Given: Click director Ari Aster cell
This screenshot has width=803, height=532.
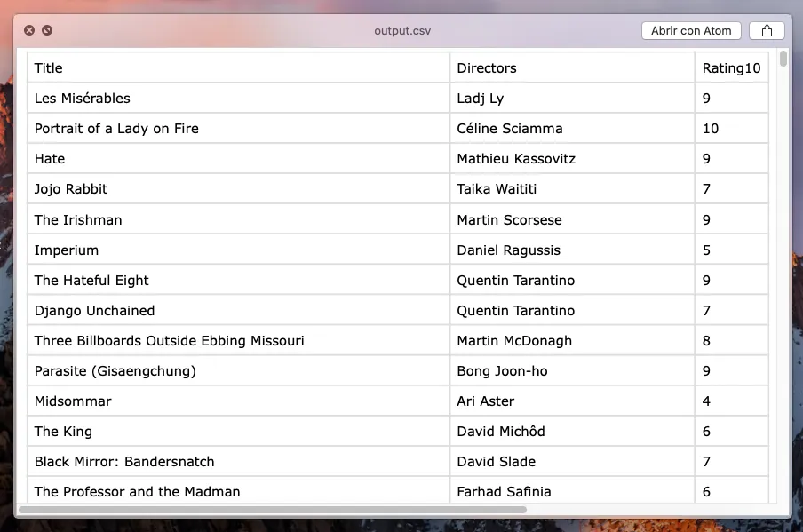Looking at the screenshot, I should 572,401.
